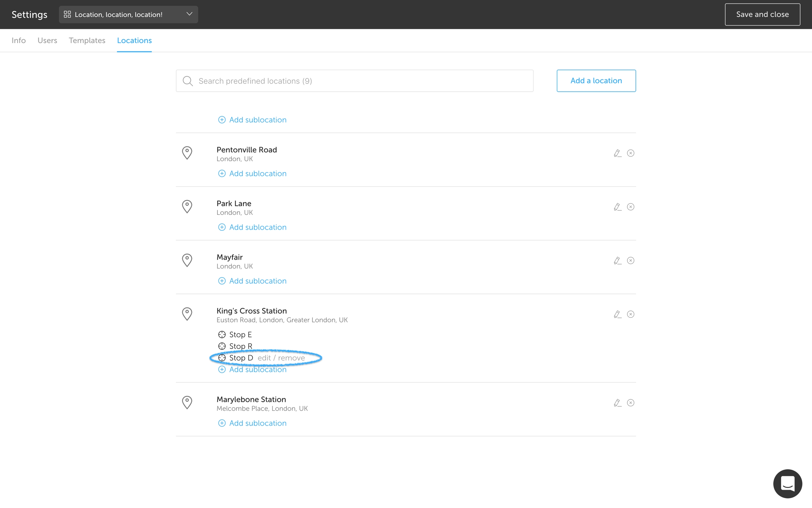
Task: Click pencil edit icon for Pentonville Road
Action: point(617,153)
